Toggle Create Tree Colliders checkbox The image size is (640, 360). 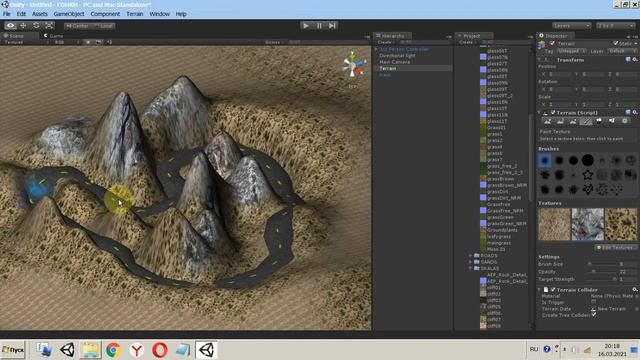click(593, 315)
